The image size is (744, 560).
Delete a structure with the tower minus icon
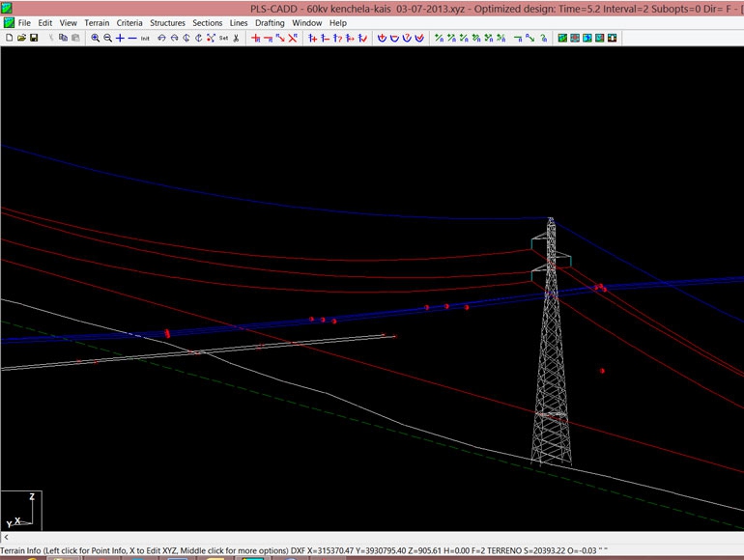325,38
